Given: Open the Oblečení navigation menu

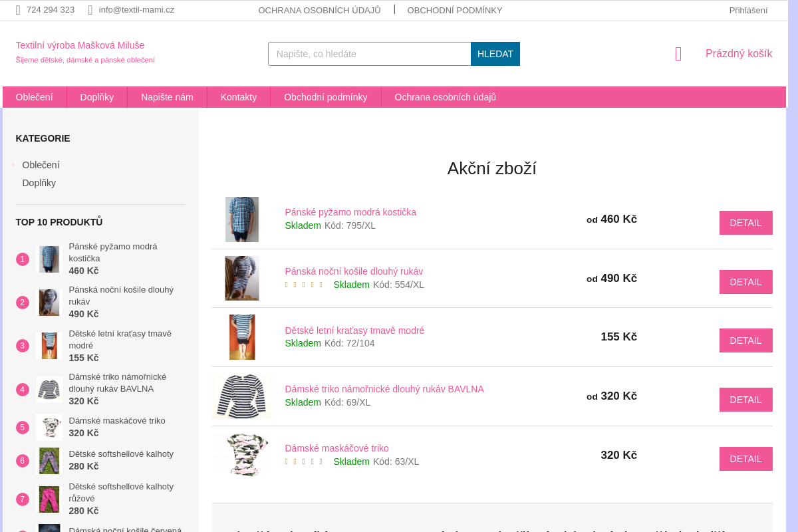Looking at the screenshot, I should 35,96.
